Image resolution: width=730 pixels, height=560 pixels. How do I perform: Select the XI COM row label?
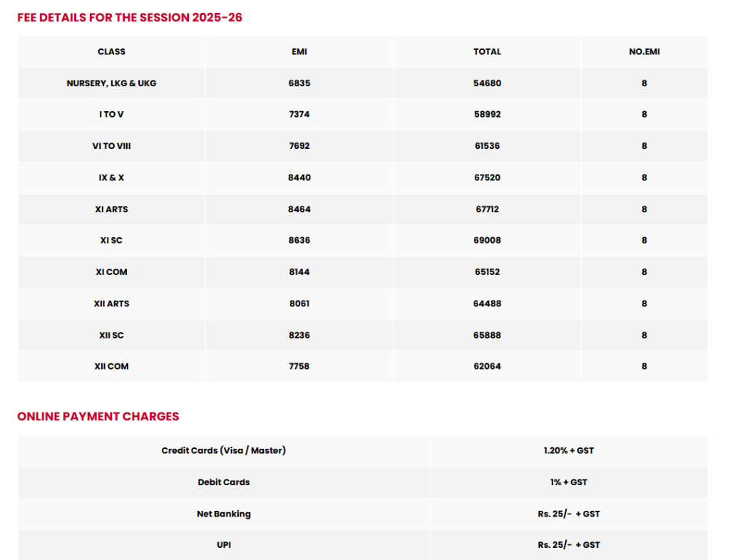111,272
